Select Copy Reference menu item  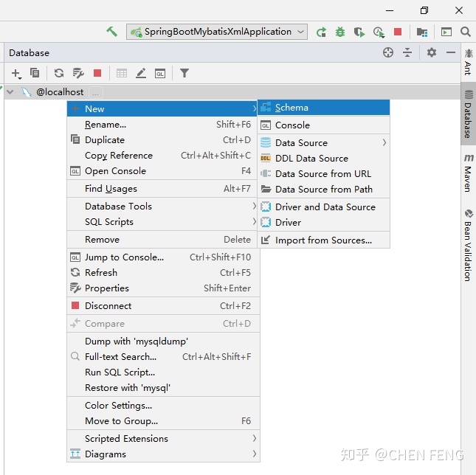(163, 156)
